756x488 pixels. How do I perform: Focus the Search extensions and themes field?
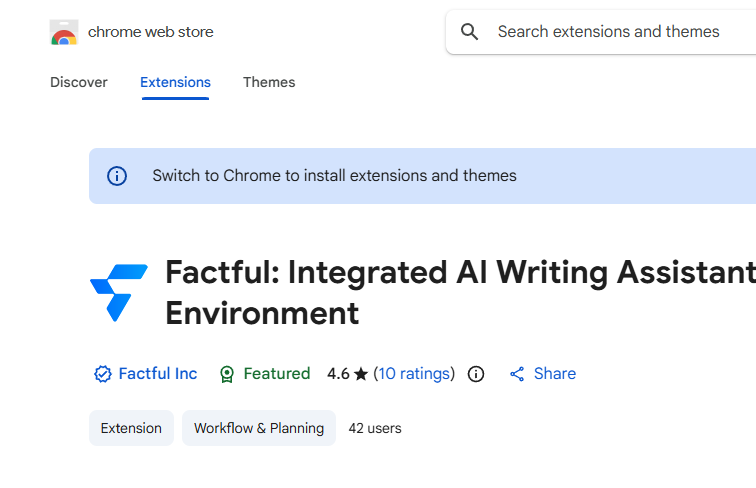(x=601, y=32)
